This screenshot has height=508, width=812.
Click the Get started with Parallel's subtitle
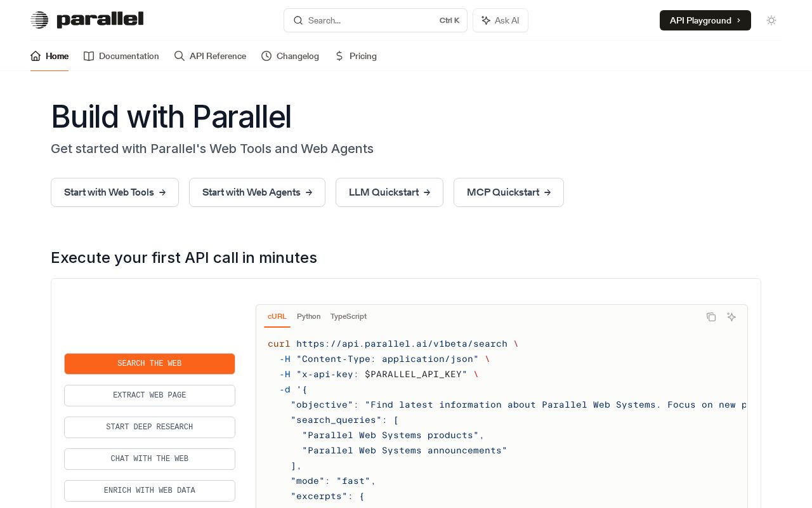click(x=212, y=149)
